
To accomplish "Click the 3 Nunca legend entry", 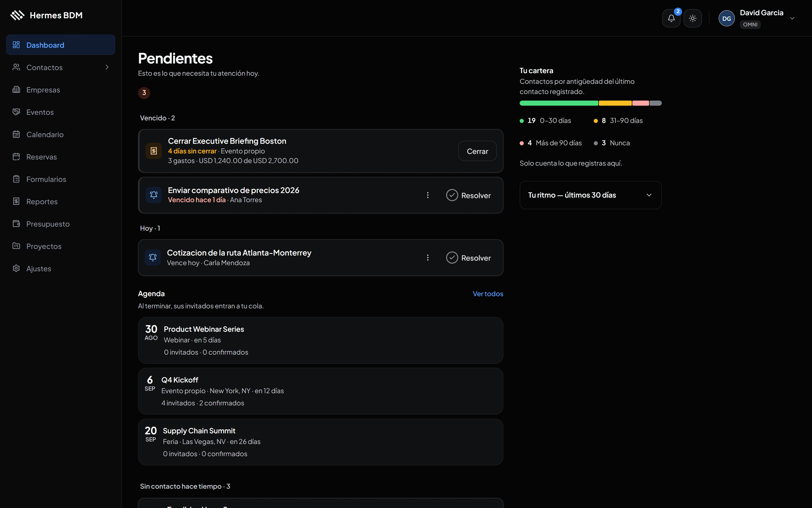I will click(612, 143).
